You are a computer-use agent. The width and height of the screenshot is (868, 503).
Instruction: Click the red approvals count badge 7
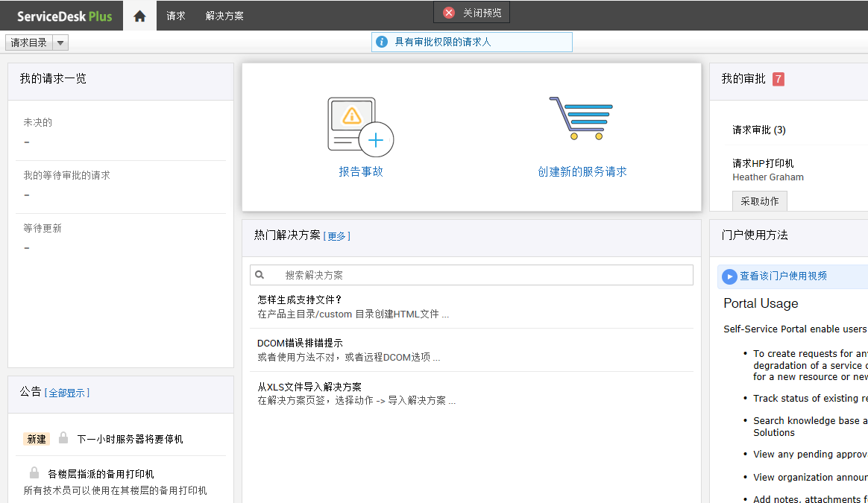coord(778,79)
